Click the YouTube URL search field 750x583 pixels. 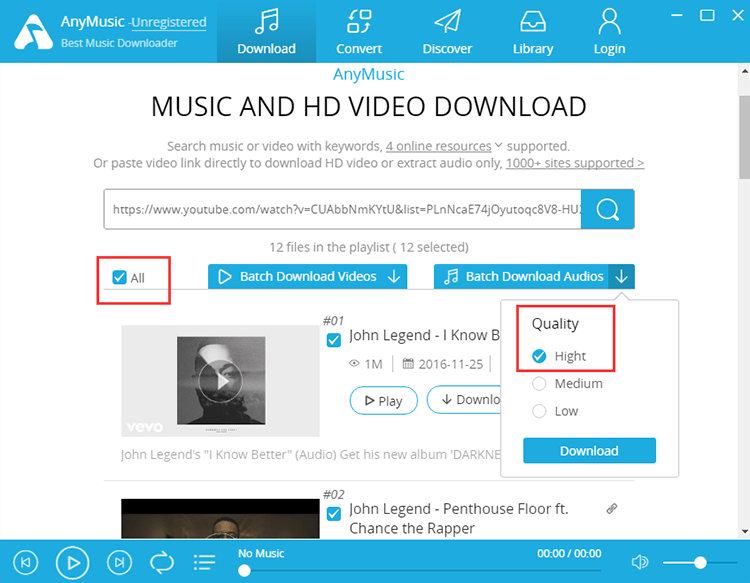tap(342, 209)
